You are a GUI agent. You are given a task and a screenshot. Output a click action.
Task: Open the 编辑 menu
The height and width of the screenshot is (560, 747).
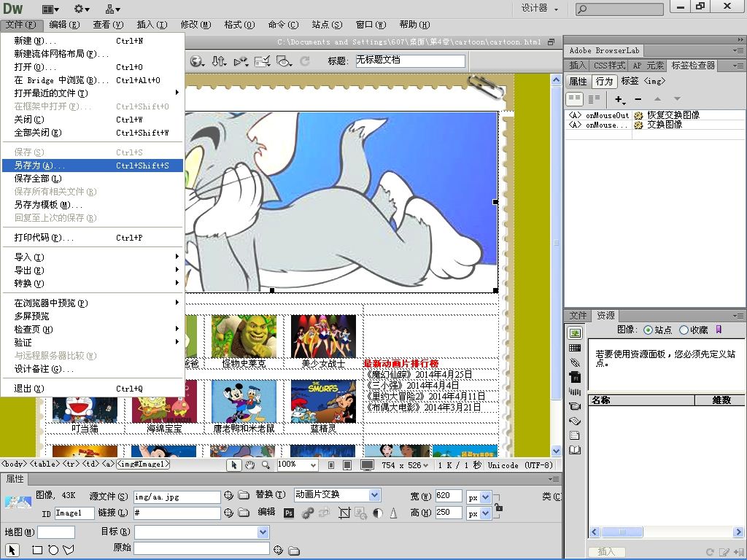(x=64, y=25)
